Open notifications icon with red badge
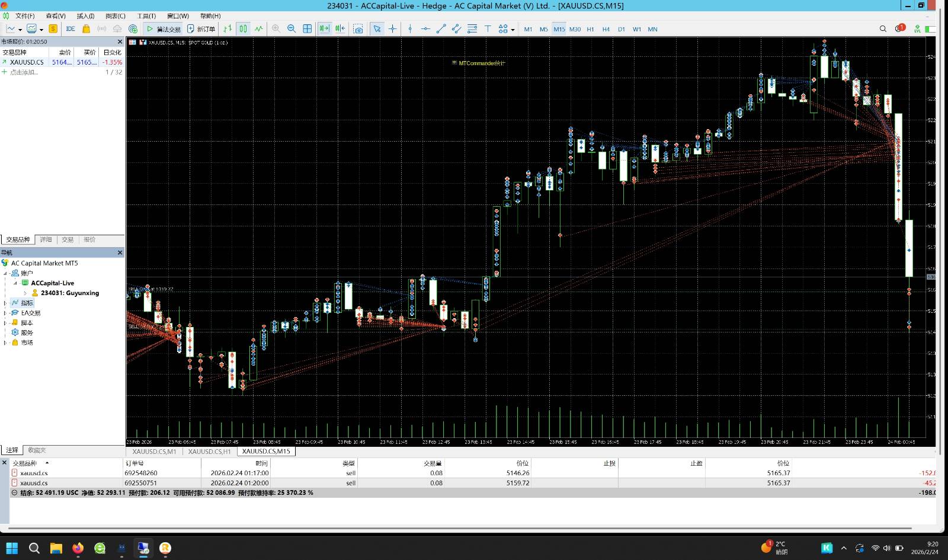 click(900, 28)
